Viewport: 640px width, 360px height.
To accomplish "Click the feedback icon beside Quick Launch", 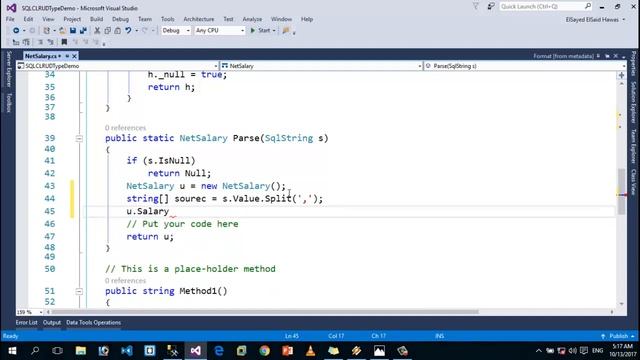I will [491, 7].
